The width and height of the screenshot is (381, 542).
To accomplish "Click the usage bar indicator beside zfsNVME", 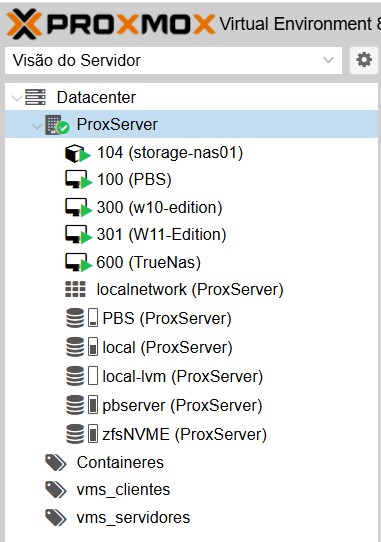I will click(93, 434).
